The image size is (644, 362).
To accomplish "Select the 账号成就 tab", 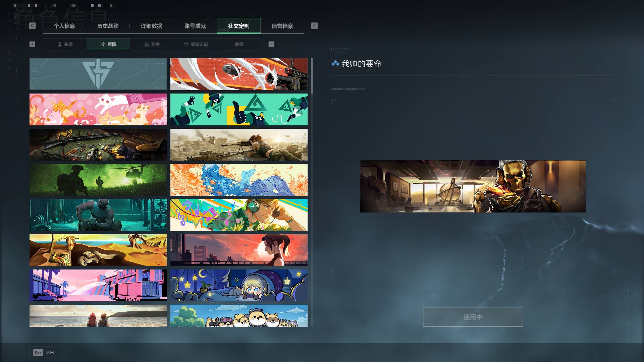I will coord(195,26).
